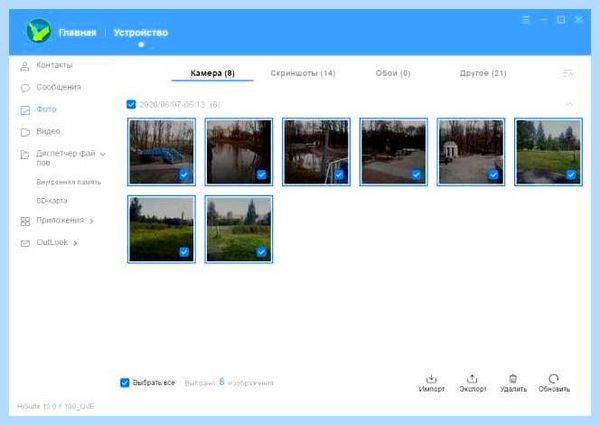The image size is (600, 425).
Task: Uncheck the white gazebo photo checkbox
Action: pos(494,175)
